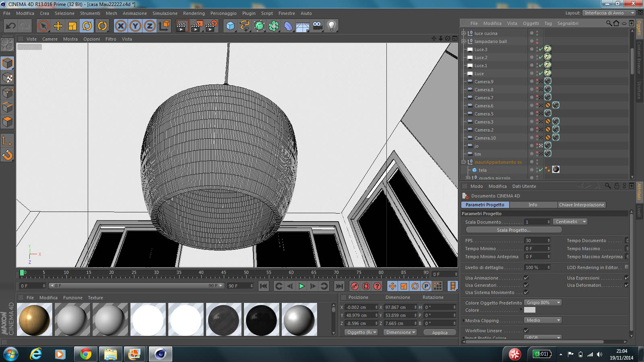644x362 pixels.
Task: Click the light bulb icon to add a light
Action: click(331, 26)
